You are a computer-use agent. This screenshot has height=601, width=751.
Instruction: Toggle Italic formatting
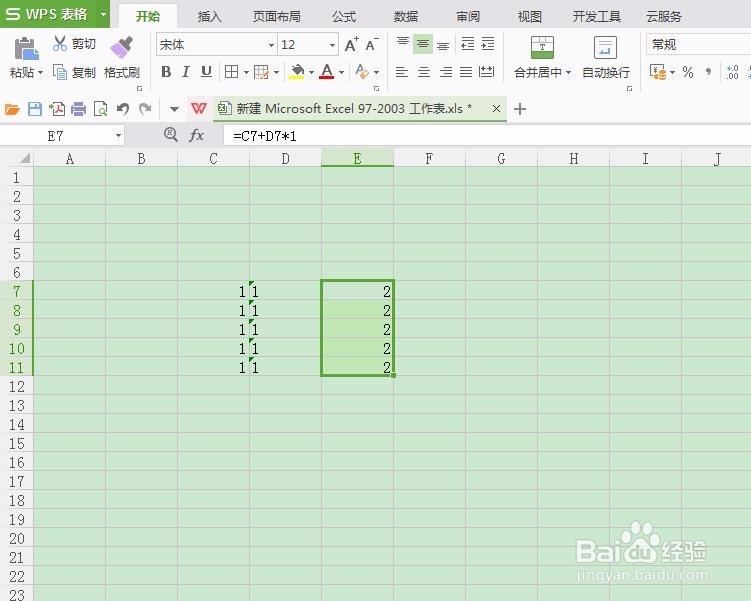pos(186,72)
